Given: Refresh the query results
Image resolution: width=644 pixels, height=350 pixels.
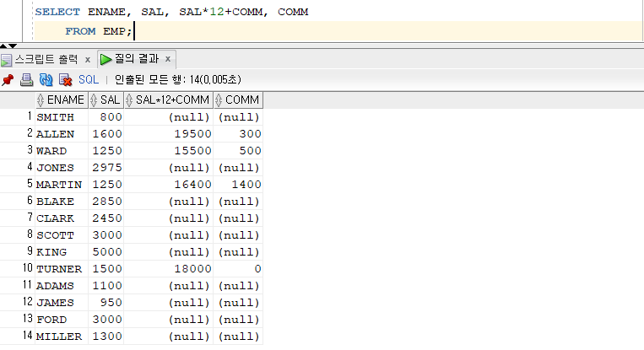Looking at the screenshot, I should (x=46, y=79).
